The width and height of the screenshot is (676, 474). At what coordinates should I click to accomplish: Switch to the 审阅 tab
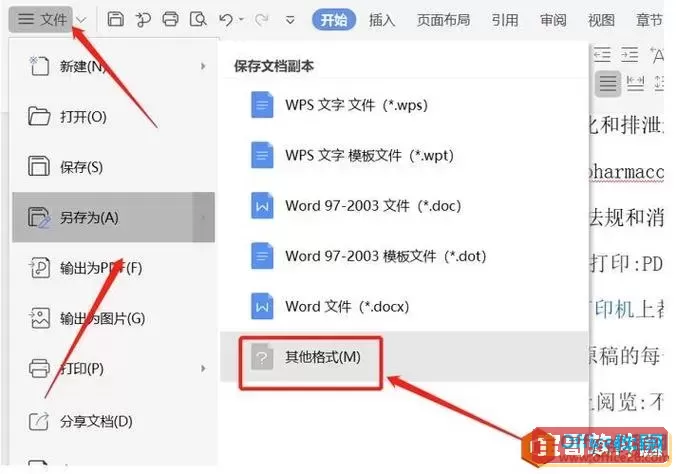(x=553, y=20)
